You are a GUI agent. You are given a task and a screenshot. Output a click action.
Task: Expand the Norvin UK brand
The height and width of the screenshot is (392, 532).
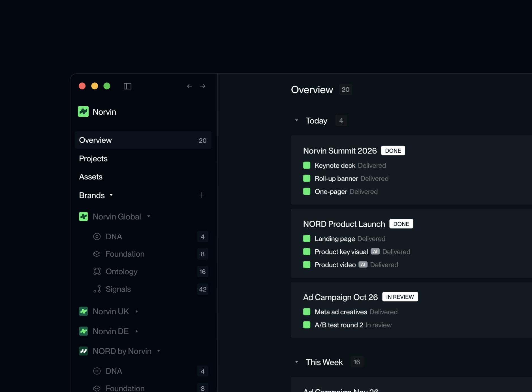point(137,311)
